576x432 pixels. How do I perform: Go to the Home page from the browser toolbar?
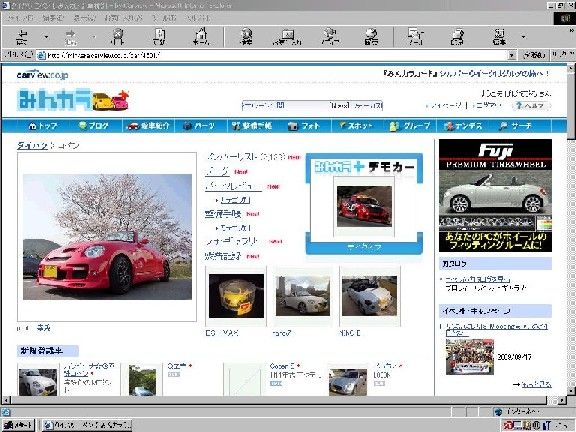pos(201,37)
